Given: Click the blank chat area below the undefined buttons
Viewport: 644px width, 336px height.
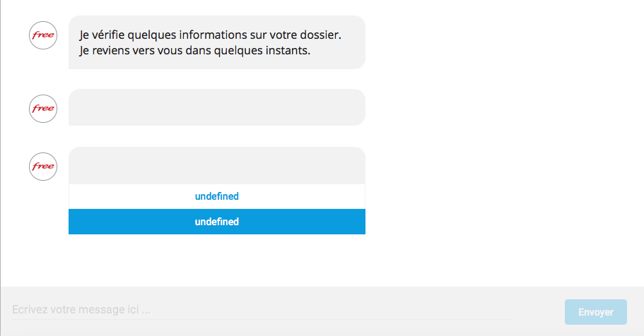Looking at the screenshot, I should 217,260.
